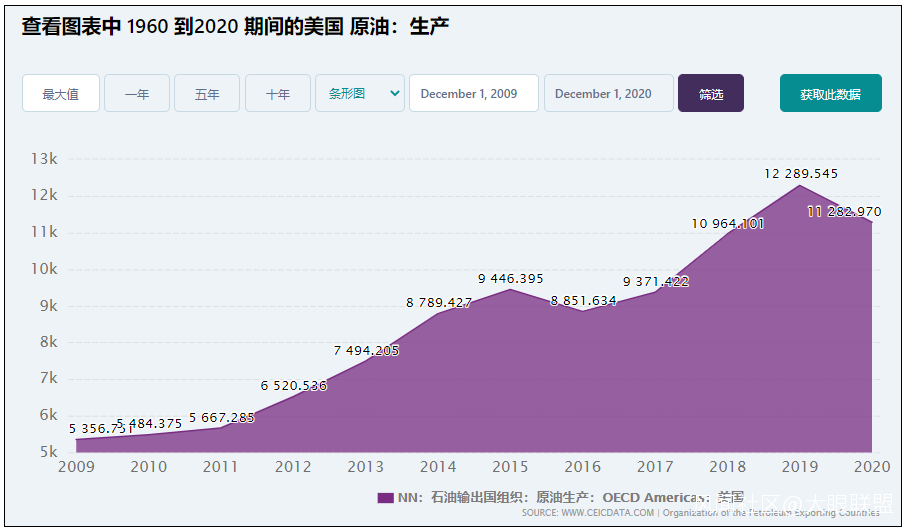Open the WWW.CEICDATA.COM source link
906x530 pixels.
point(607,513)
